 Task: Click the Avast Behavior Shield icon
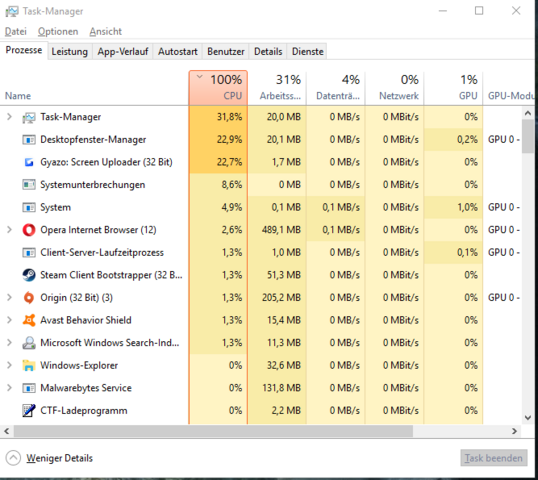(x=29, y=320)
